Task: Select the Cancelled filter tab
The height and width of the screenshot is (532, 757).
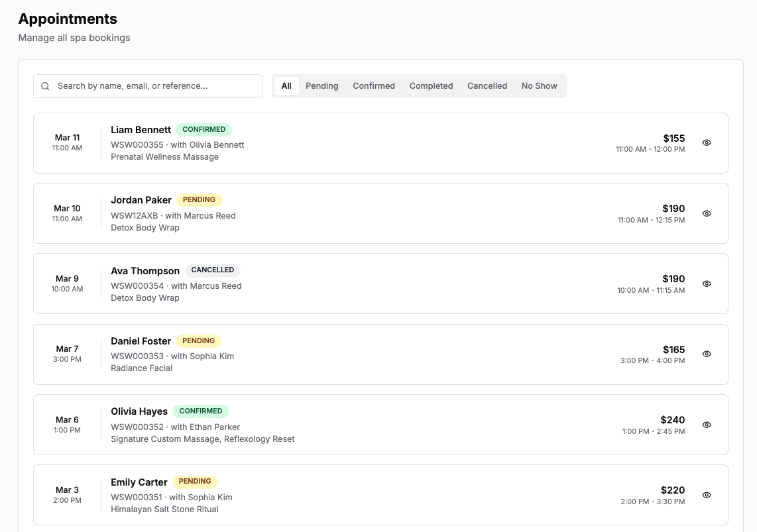Action: click(487, 85)
